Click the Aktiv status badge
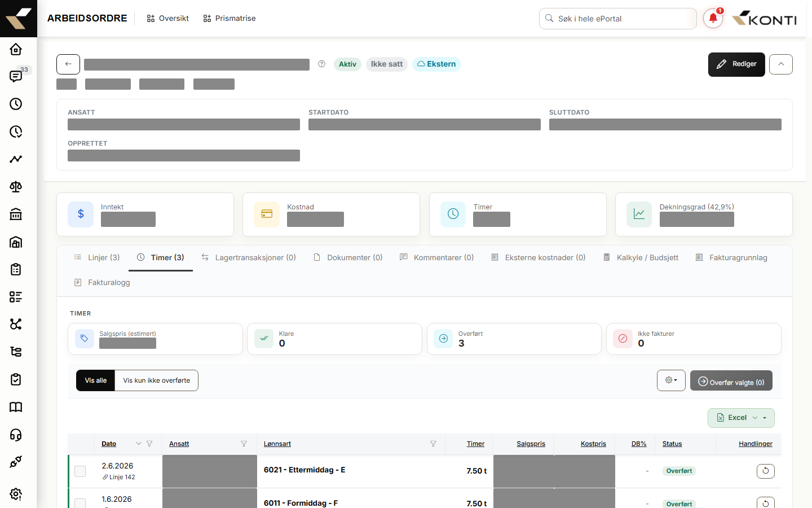This screenshot has width=812, height=508. (347, 64)
